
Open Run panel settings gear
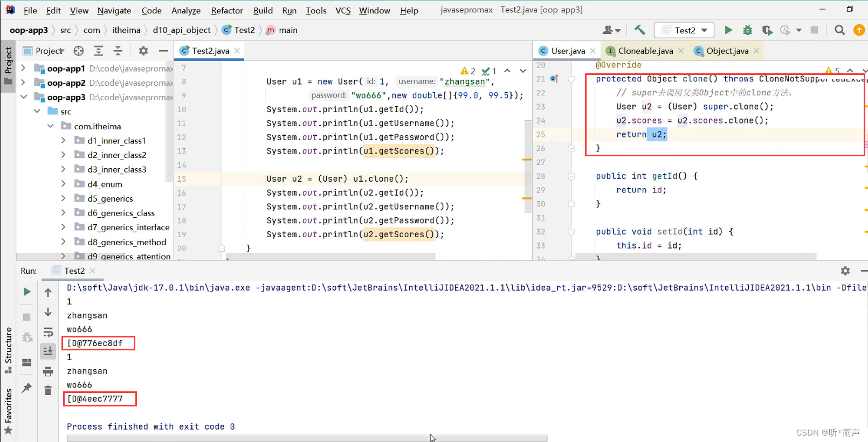click(x=845, y=271)
